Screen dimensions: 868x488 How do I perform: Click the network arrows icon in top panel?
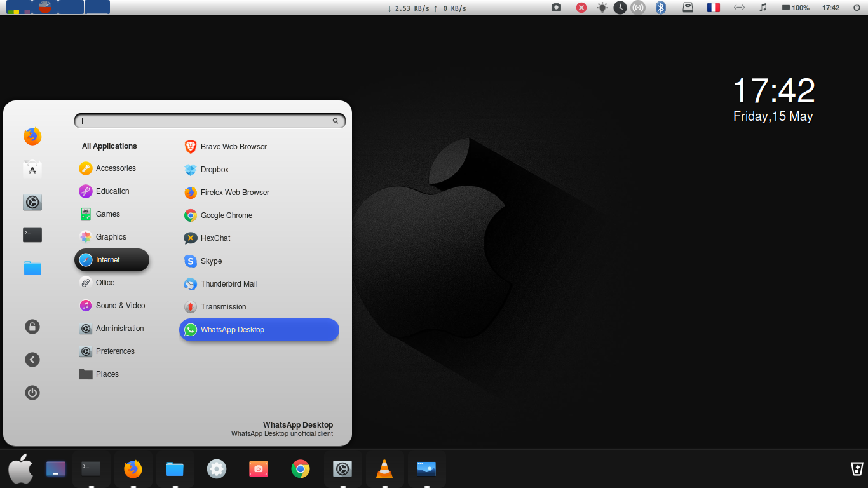739,8
